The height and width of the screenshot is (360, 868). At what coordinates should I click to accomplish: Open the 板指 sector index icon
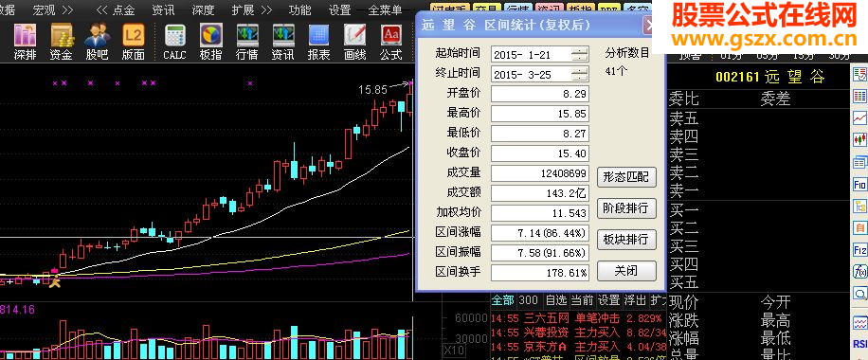[x=211, y=42]
